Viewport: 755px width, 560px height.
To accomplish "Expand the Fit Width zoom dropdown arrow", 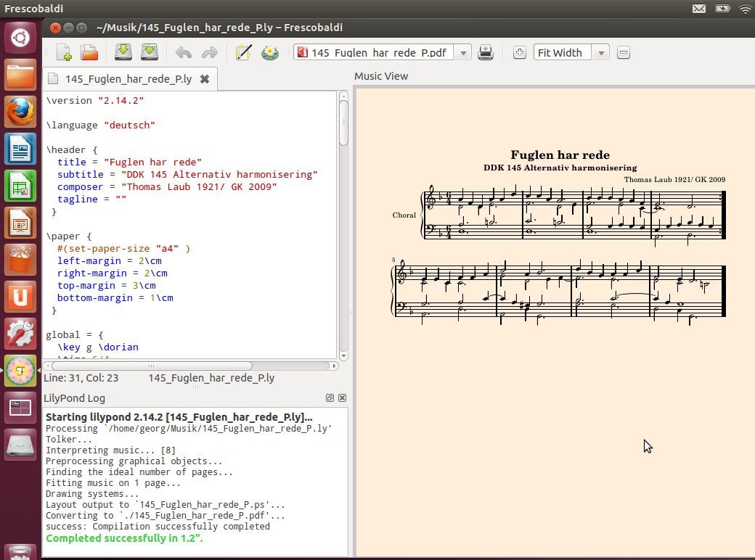I will 601,52.
